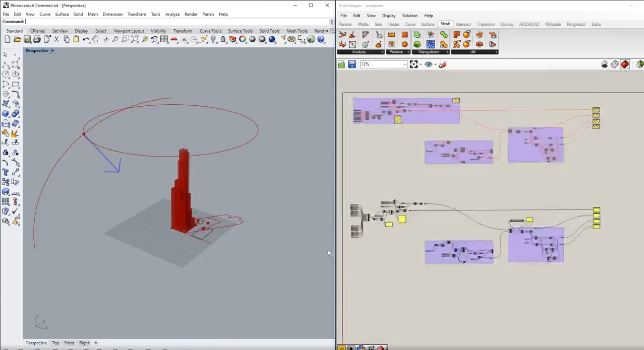Screen dimensions: 644x350
Task: Switch to the Top viewport tab
Action: (x=55, y=343)
